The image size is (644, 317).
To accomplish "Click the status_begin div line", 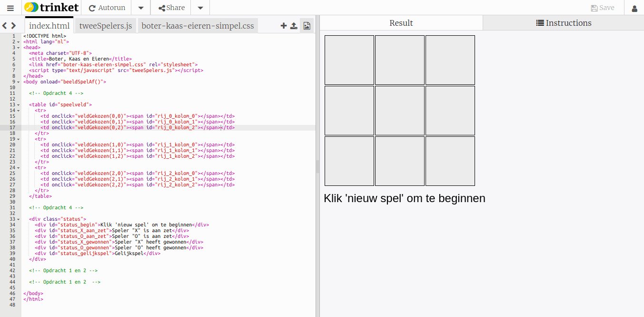I will [122, 225].
